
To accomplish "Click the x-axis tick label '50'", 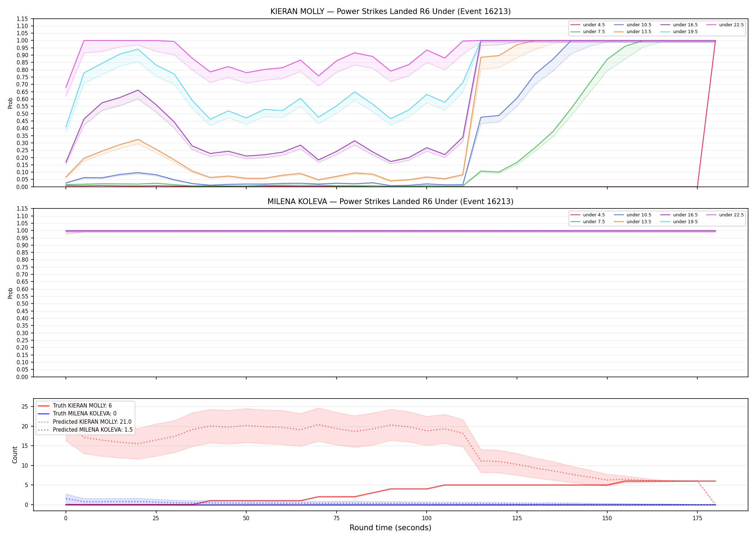I will [246, 518].
